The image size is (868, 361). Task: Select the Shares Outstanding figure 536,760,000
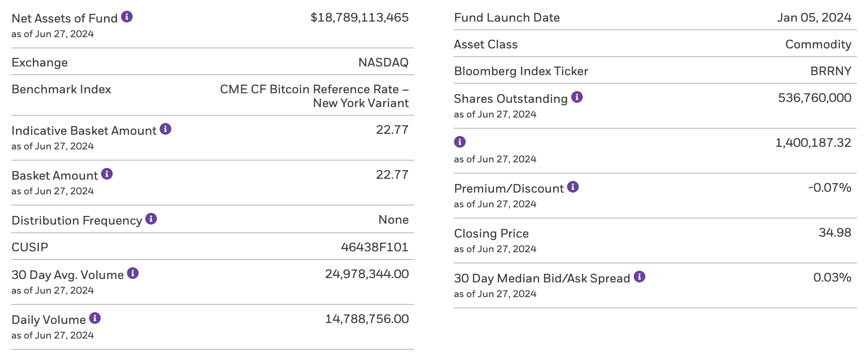(815, 98)
